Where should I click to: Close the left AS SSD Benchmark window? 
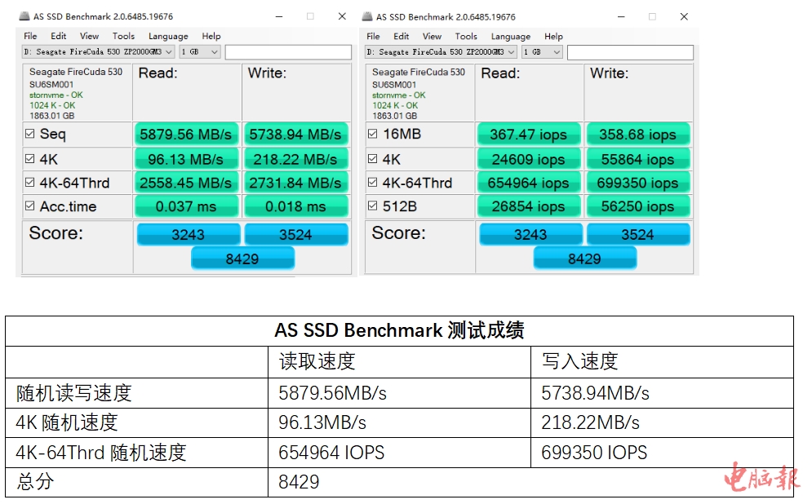[341, 16]
